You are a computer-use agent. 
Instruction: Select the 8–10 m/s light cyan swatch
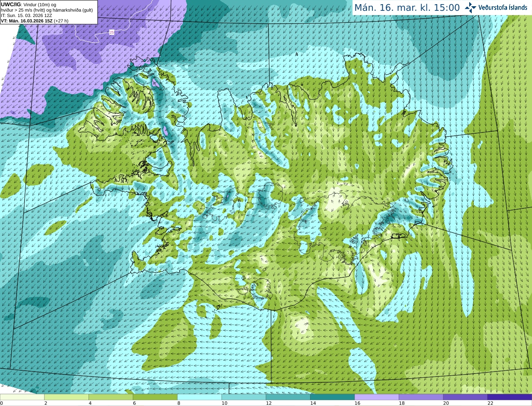pos(199,397)
